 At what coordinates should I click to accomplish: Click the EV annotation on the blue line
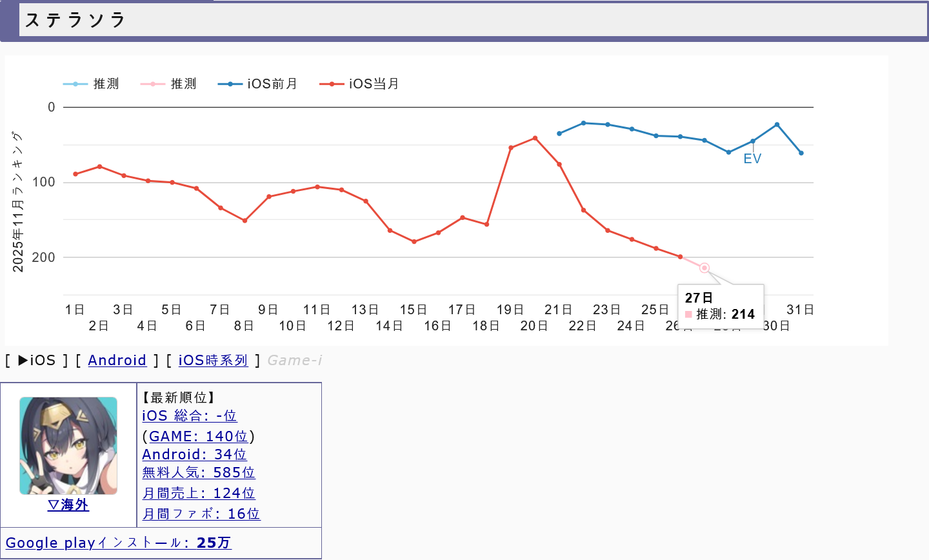pos(752,159)
